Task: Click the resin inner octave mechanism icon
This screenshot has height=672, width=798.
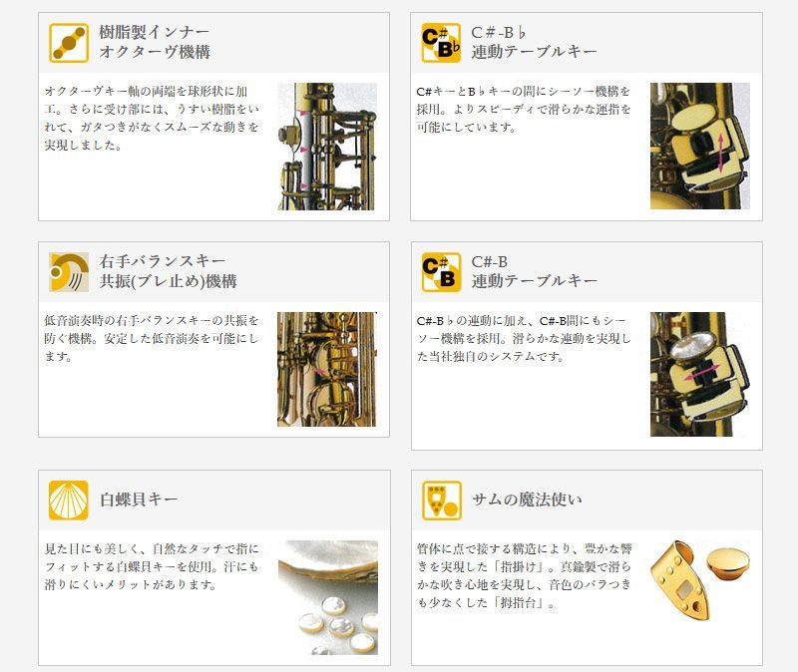Action: (69, 43)
